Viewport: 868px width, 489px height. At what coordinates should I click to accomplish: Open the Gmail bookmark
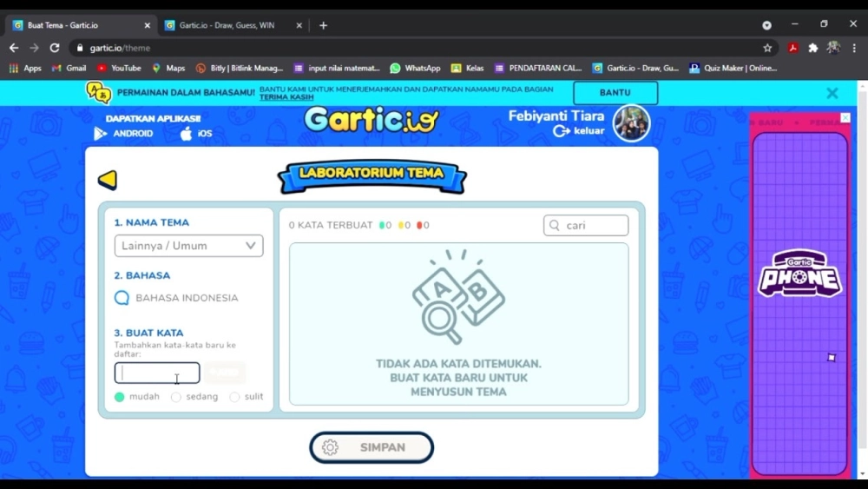pyautogui.click(x=69, y=68)
